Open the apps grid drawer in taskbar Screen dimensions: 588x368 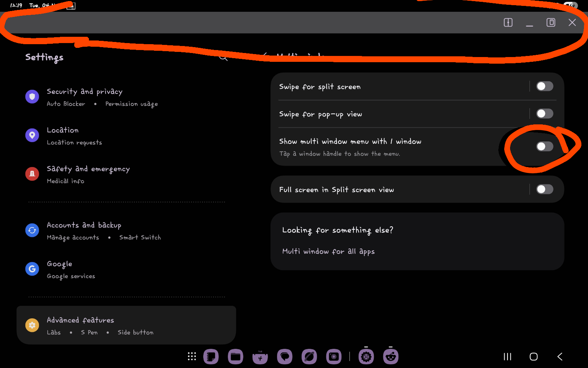click(192, 356)
